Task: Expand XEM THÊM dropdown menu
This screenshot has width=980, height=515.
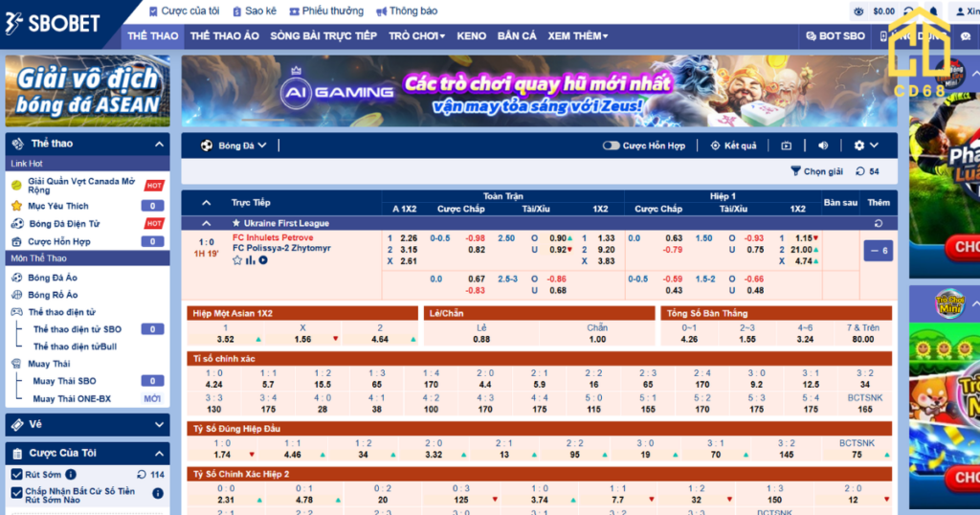Action: tap(577, 36)
